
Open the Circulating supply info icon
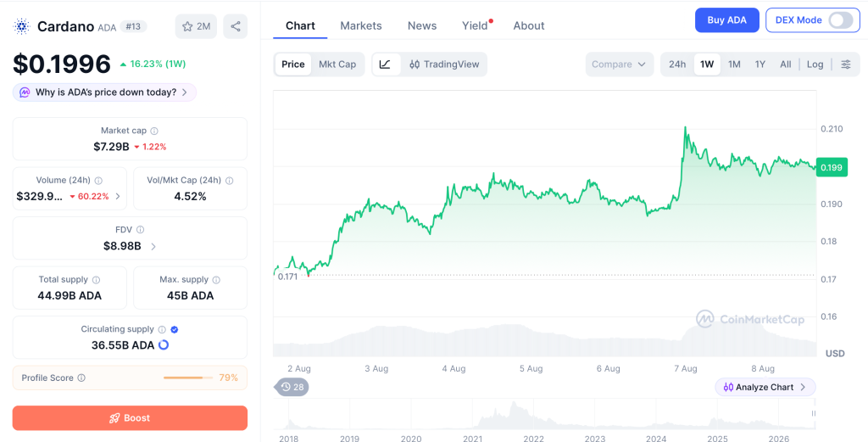click(x=162, y=329)
